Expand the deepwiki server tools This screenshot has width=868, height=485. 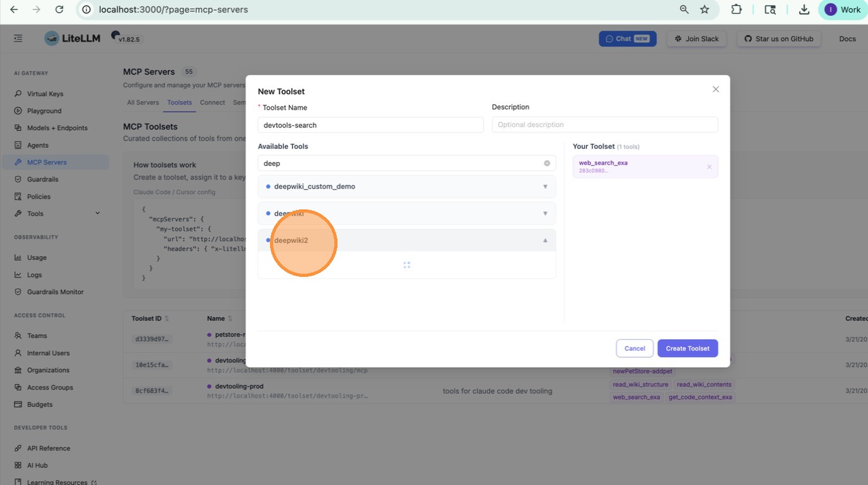click(545, 213)
